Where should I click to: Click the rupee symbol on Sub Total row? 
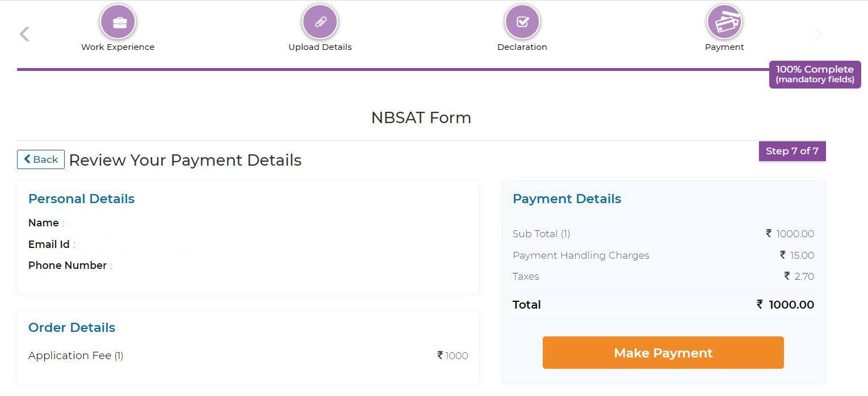click(x=768, y=233)
